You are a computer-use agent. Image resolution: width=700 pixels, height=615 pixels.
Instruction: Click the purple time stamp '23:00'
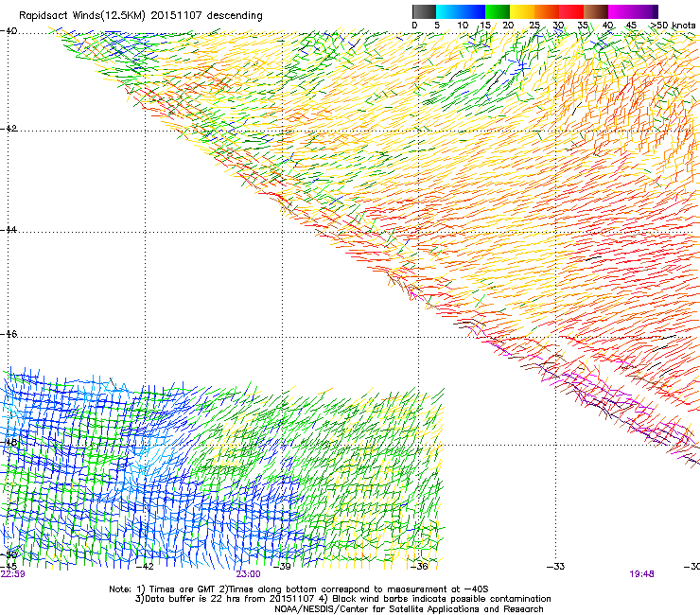click(248, 574)
